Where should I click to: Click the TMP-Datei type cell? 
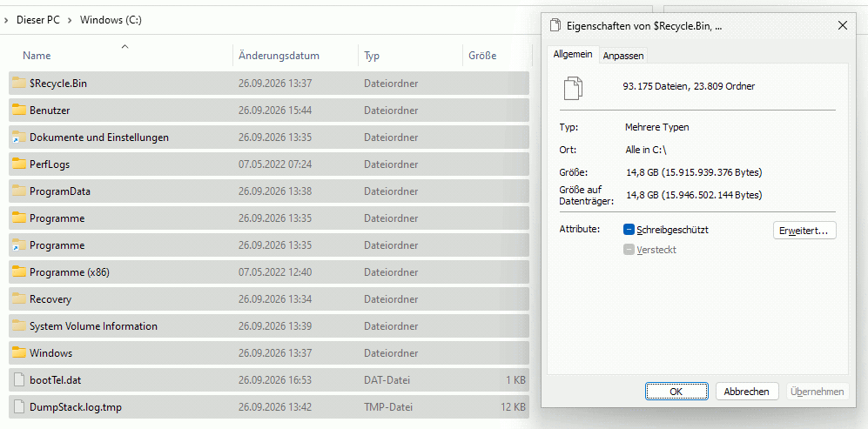pos(388,407)
